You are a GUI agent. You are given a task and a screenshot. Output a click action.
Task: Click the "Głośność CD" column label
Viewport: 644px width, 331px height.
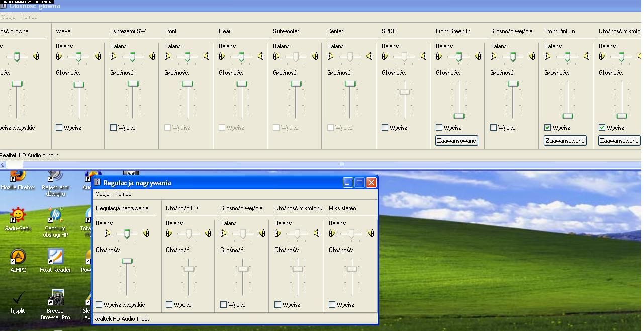(x=182, y=208)
